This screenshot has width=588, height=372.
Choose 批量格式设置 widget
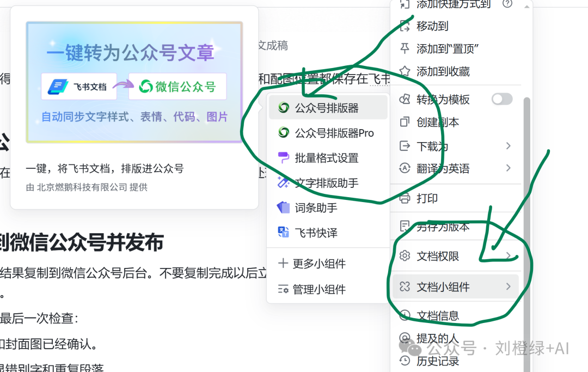[328, 158]
